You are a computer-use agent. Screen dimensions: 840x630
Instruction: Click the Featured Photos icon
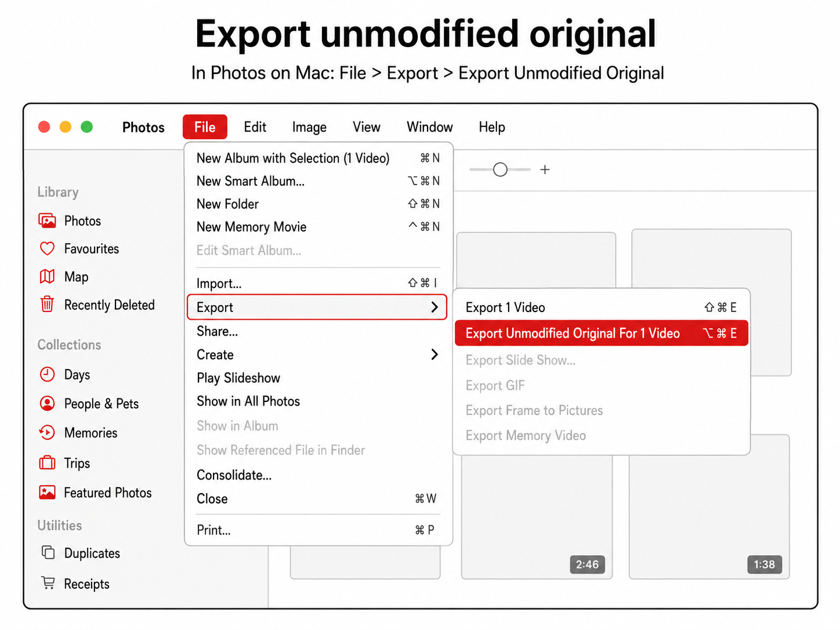[x=47, y=493]
